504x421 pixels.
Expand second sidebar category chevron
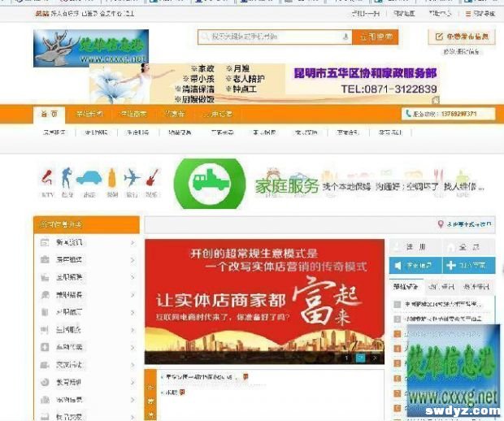[133, 260]
